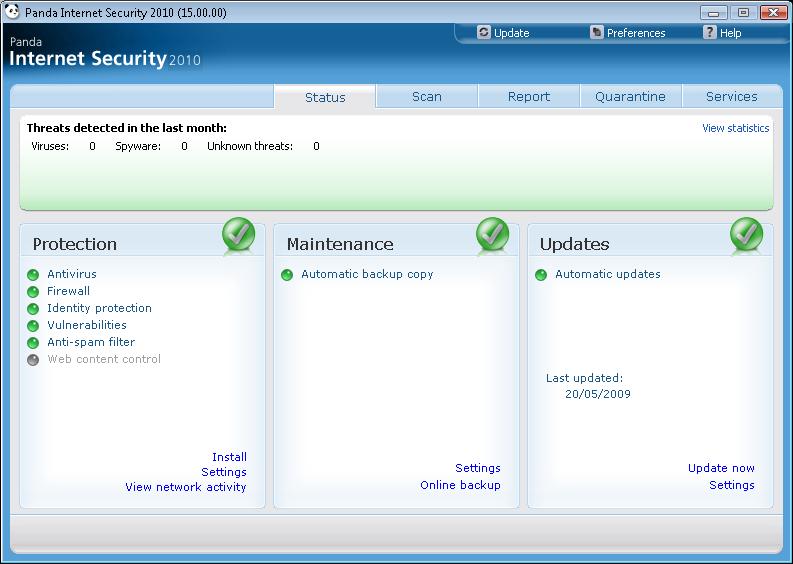Click the green checkmark on the Protection panel
Screen dimensions: 793x564
239,234
